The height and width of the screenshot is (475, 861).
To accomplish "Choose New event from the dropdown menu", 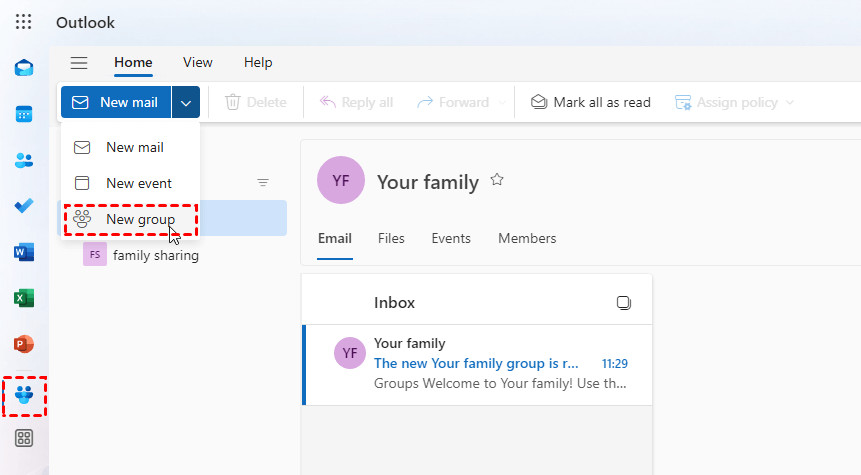I will (x=130, y=183).
